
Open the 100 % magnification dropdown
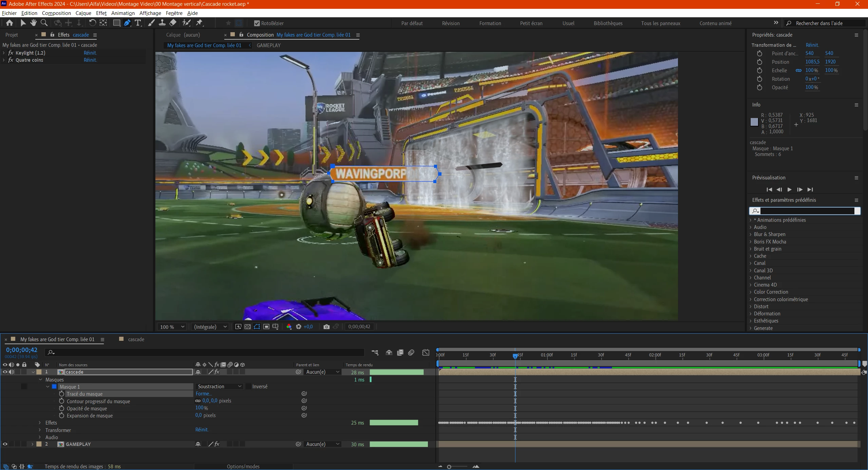pyautogui.click(x=172, y=327)
